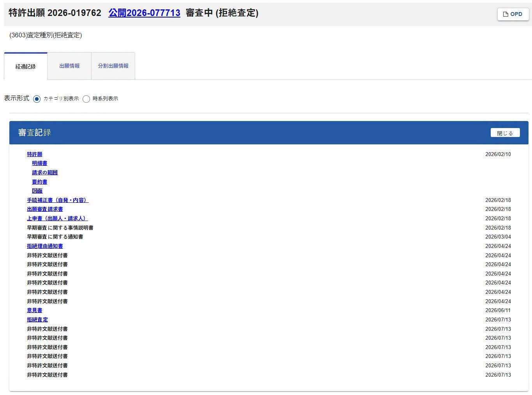
Task: Select カテゴリ別表示 radio button
Action: coord(37,99)
